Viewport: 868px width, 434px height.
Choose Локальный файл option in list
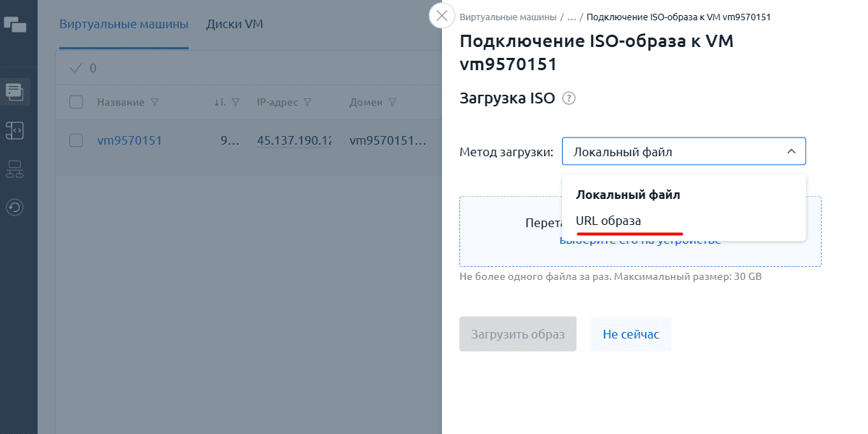(x=628, y=195)
